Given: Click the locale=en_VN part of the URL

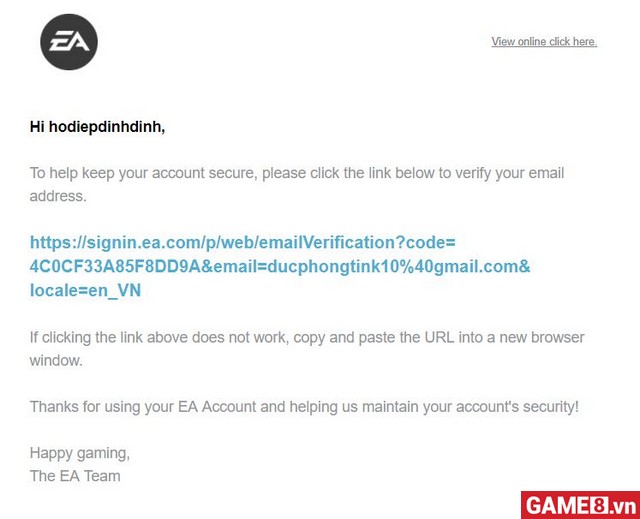Looking at the screenshot, I should (85, 291).
